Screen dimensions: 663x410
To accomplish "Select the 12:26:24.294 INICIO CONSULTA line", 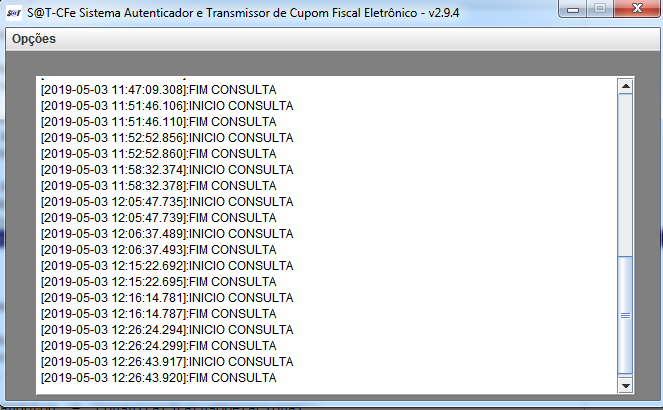I will (x=167, y=330).
